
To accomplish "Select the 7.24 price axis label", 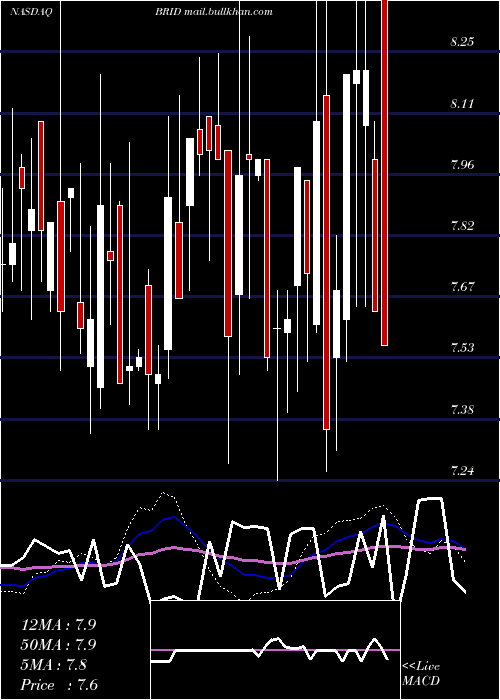I will pyautogui.click(x=462, y=470).
